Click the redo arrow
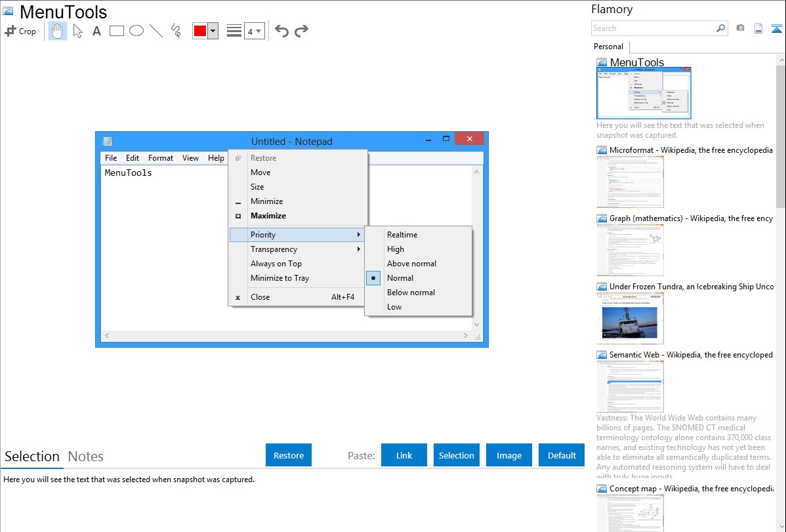This screenshot has height=532, width=786. [301, 31]
